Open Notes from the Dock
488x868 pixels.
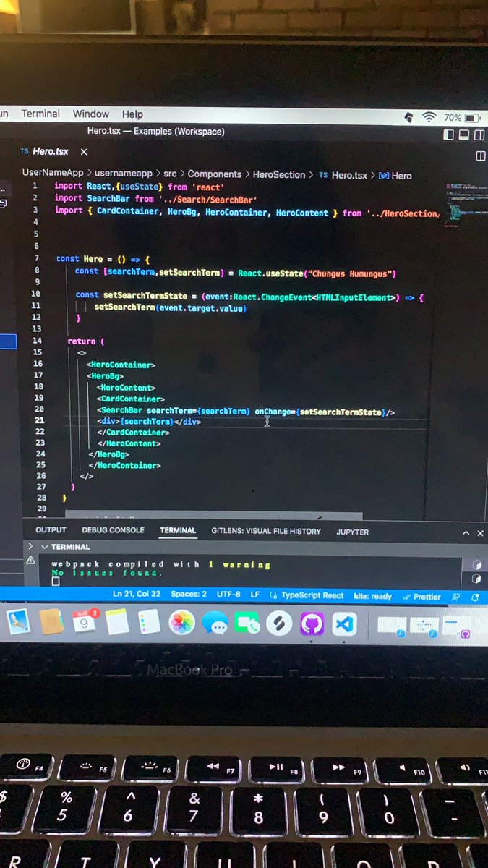pos(116,621)
